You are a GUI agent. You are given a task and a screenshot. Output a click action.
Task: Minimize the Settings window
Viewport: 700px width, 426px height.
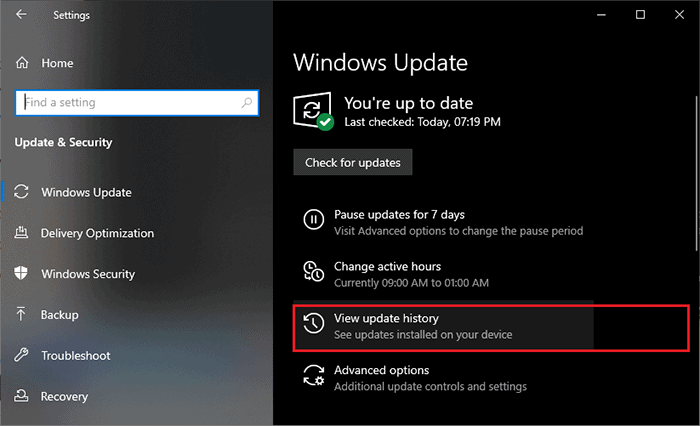[x=601, y=15]
